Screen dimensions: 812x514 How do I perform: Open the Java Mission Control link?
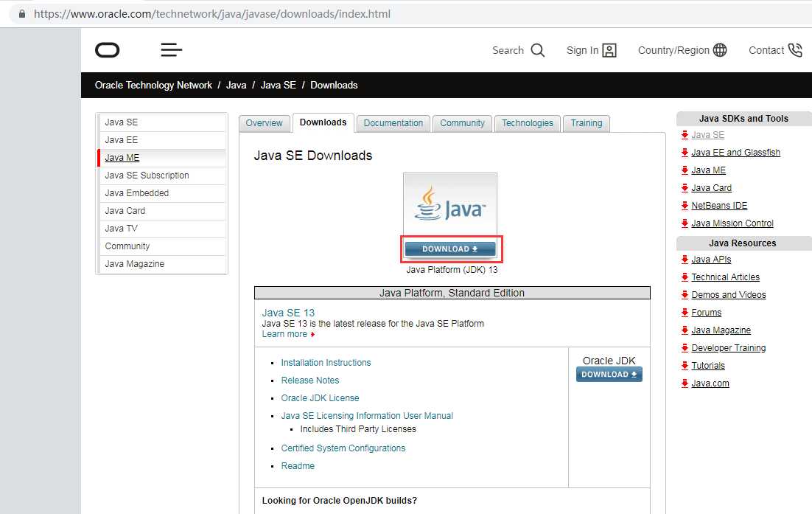coord(732,223)
